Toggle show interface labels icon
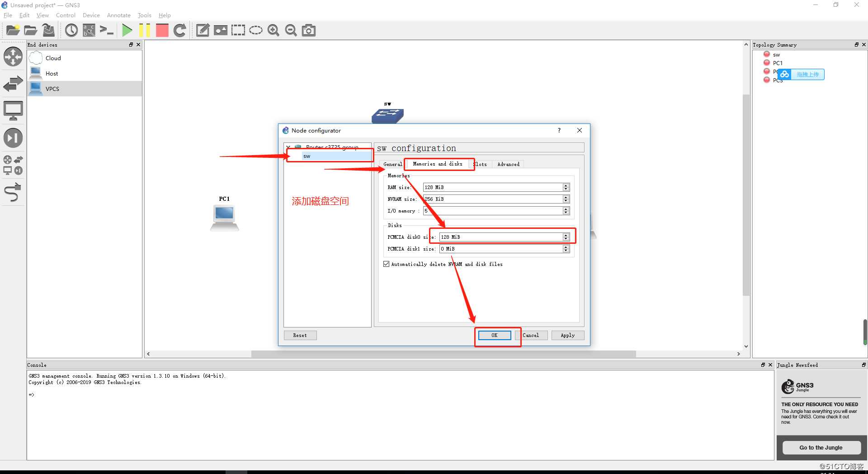 (89, 30)
